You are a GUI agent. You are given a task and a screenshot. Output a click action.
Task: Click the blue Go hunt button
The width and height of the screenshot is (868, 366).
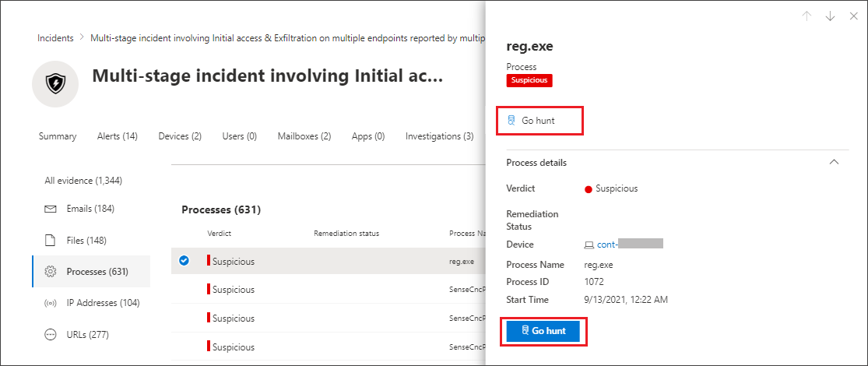coord(543,331)
